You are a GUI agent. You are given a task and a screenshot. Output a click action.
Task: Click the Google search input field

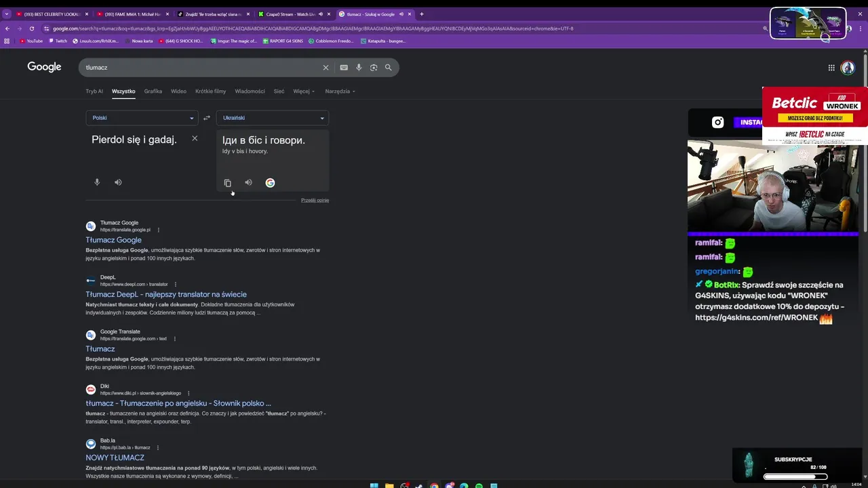[200, 68]
